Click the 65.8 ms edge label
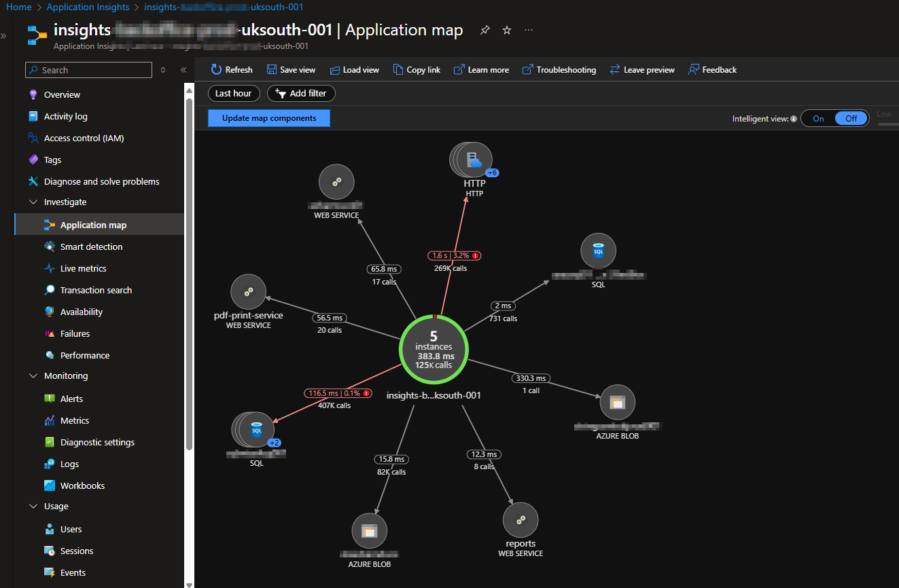The width and height of the screenshot is (899, 588). pyautogui.click(x=383, y=269)
